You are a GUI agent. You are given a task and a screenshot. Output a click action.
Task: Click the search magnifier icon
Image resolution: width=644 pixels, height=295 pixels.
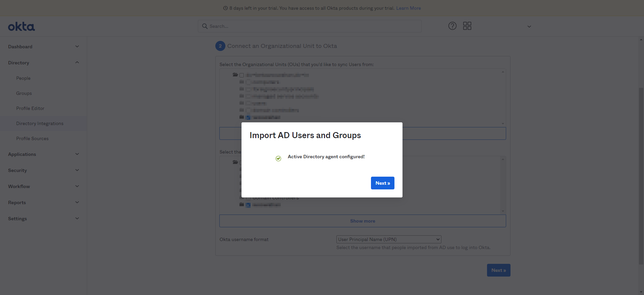pyautogui.click(x=205, y=26)
